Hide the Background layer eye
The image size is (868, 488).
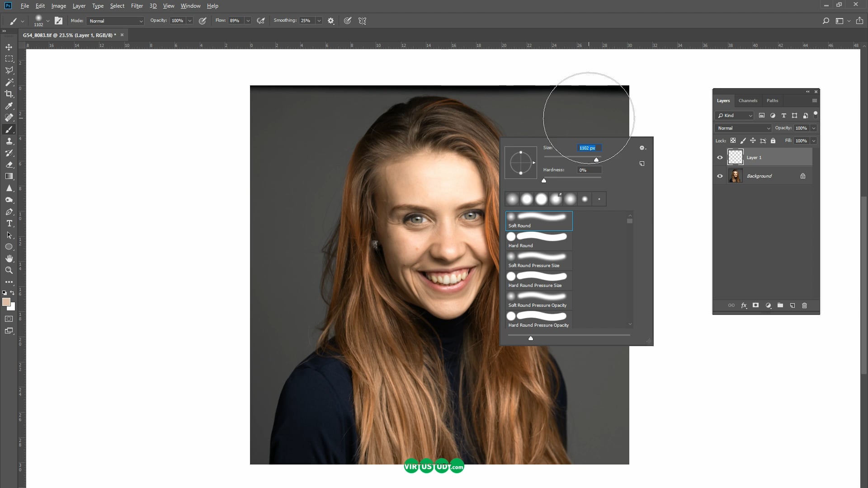click(x=720, y=176)
